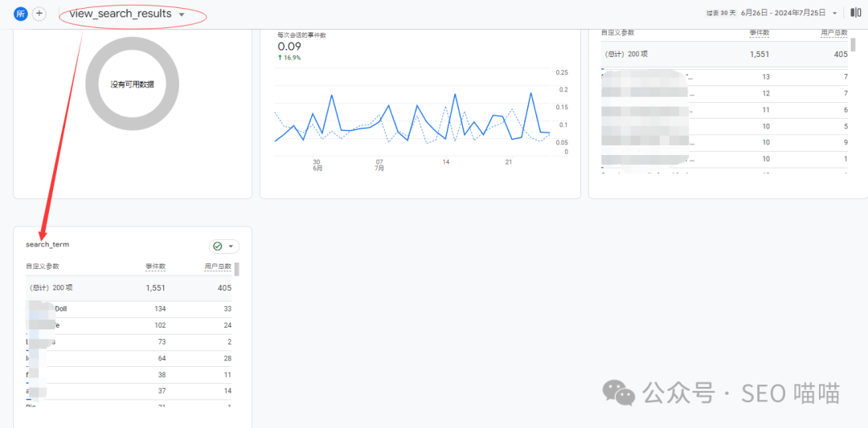Viewport: 868px width, 428px height.
Task: Click 用户总数 header in the top-right table
Action: 834,33
